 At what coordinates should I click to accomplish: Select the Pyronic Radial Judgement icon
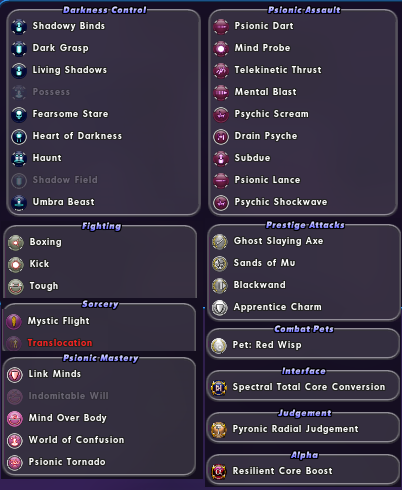[x=219, y=429]
